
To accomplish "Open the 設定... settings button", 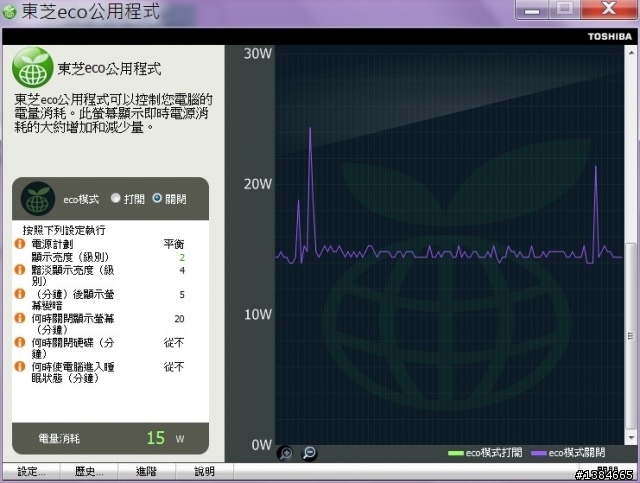I will click(31, 472).
